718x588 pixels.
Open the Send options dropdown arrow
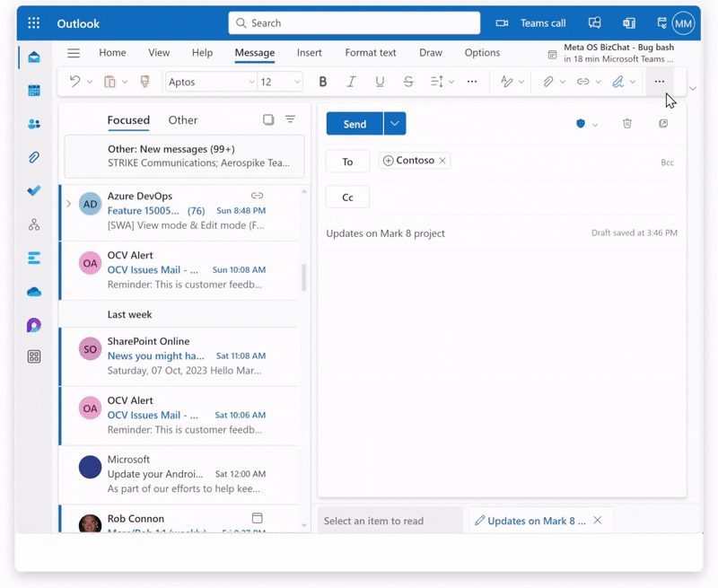click(395, 124)
